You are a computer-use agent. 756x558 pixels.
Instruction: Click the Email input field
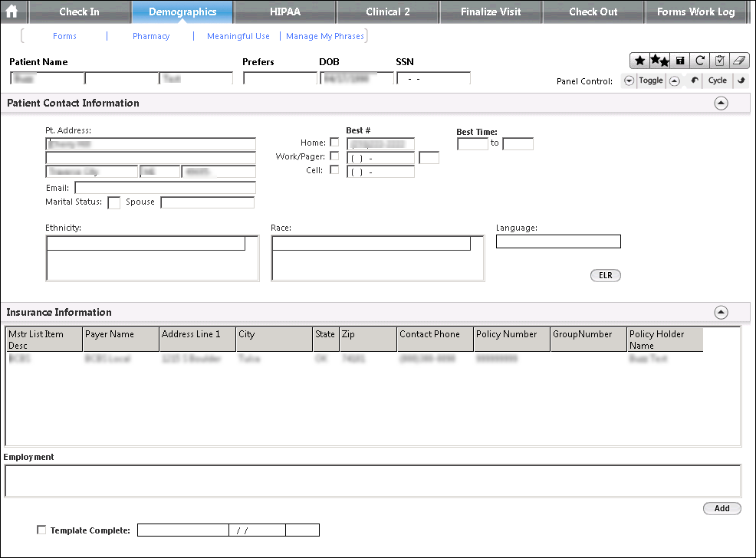[x=166, y=188]
